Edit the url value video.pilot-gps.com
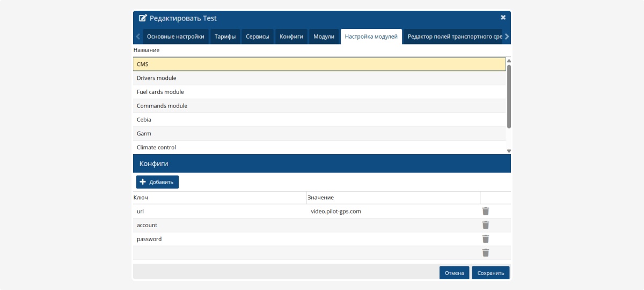The height and width of the screenshot is (290, 644). [x=336, y=212]
